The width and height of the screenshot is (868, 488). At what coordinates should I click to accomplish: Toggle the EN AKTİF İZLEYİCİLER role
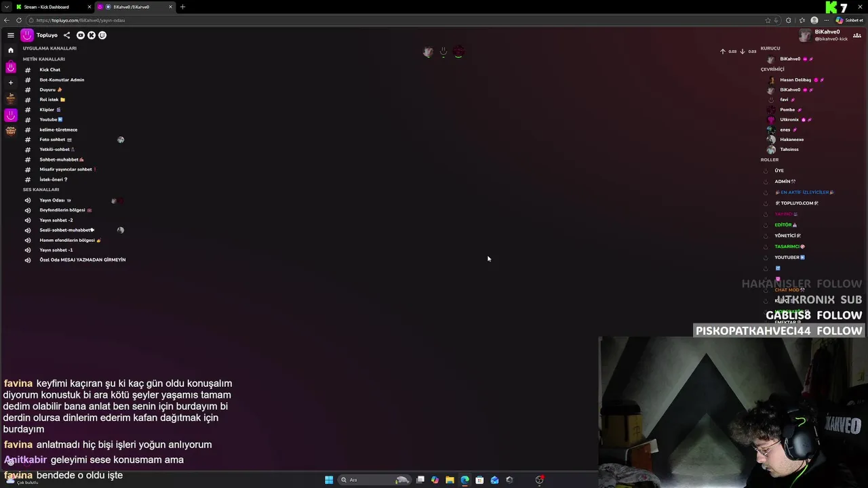[x=766, y=192]
